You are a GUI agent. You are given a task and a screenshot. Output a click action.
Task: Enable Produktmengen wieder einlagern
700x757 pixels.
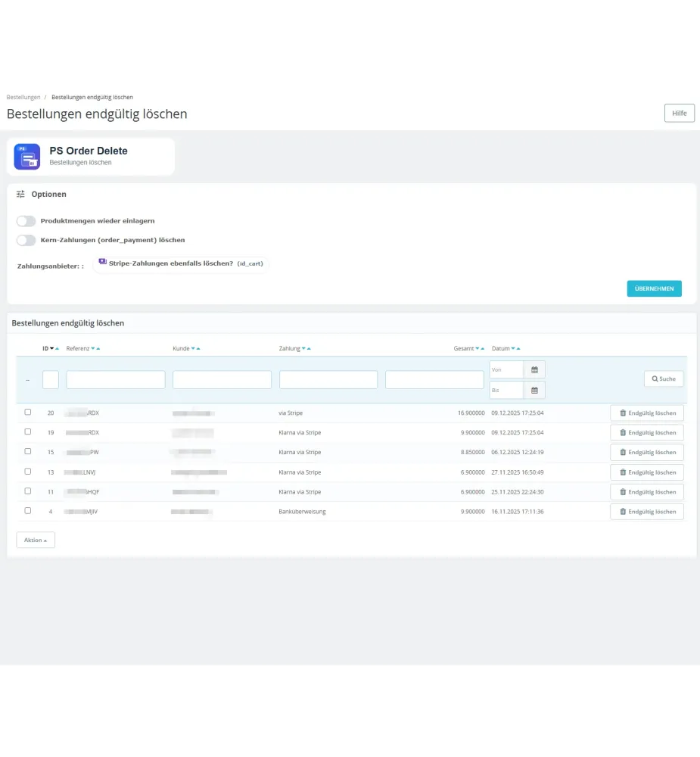26,220
